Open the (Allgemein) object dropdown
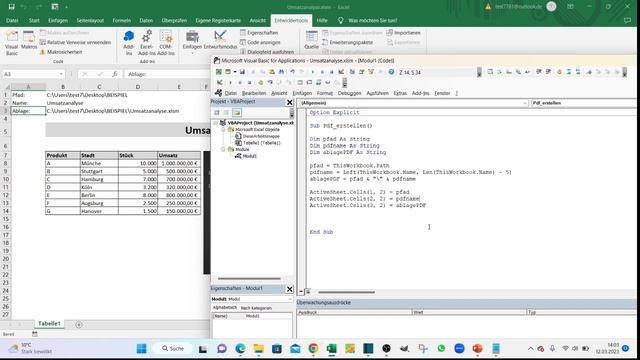This screenshot has width=640, height=360. [x=413, y=103]
